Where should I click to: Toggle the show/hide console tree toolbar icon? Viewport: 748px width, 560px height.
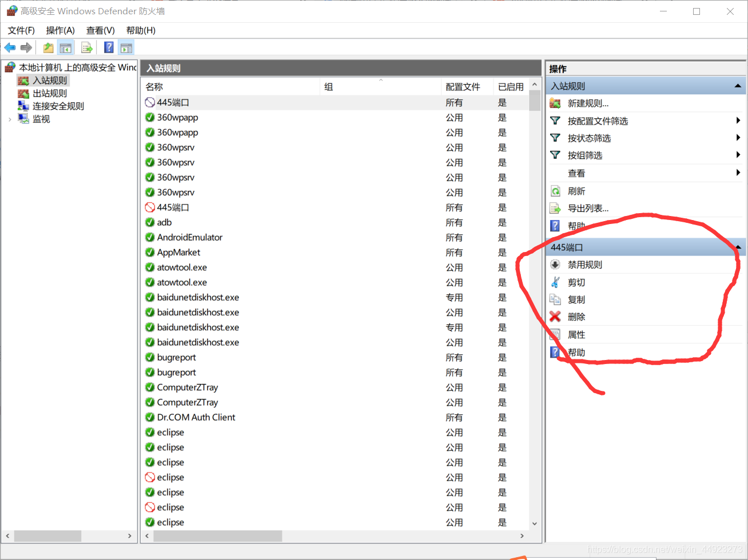[66, 48]
